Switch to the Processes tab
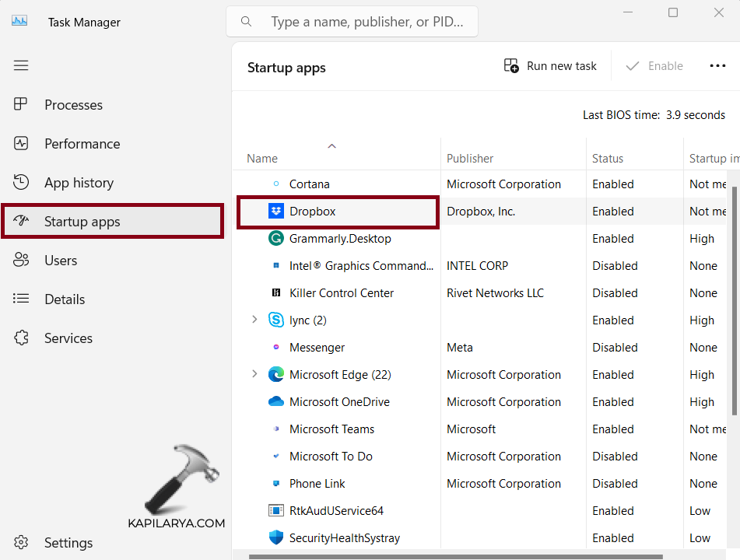Screen dimensions: 740x560 tap(73, 105)
